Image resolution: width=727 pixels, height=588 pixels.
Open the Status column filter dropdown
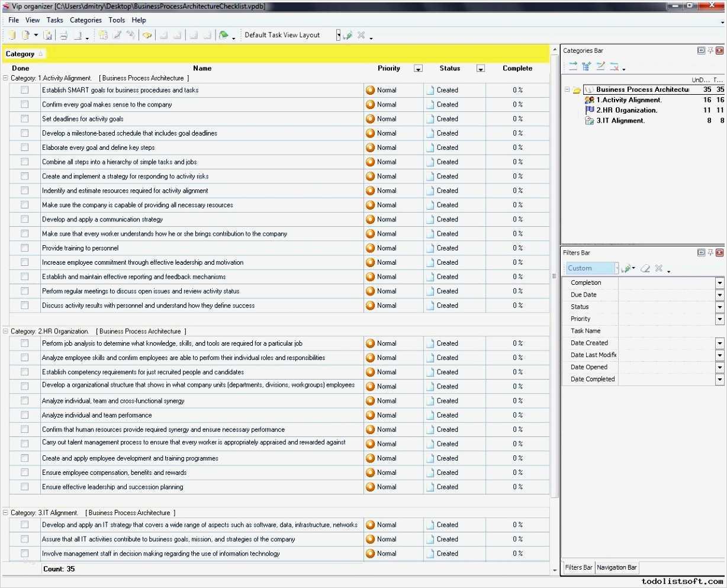481,69
